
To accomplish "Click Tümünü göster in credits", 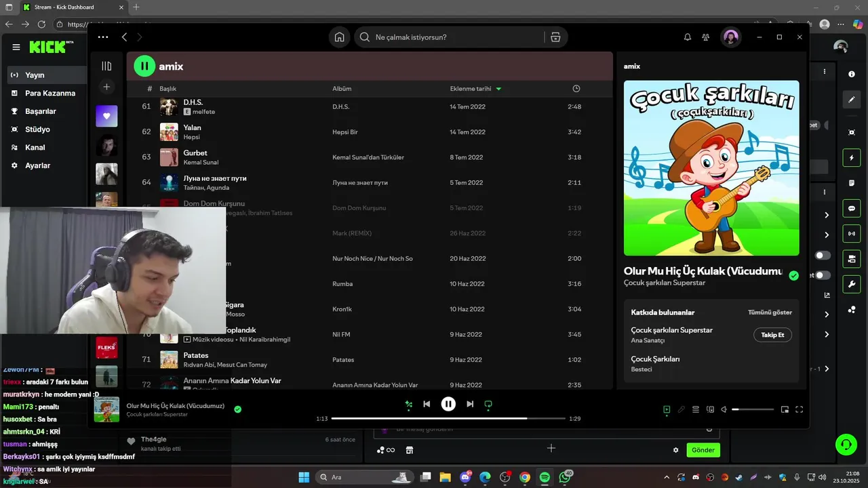I will [770, 312].
